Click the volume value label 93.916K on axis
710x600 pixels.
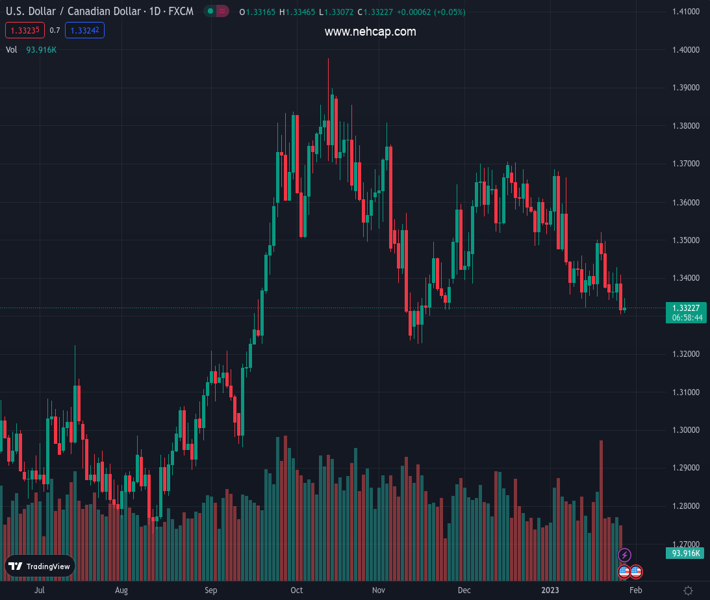pyautogui.click(x=686, y=553)
